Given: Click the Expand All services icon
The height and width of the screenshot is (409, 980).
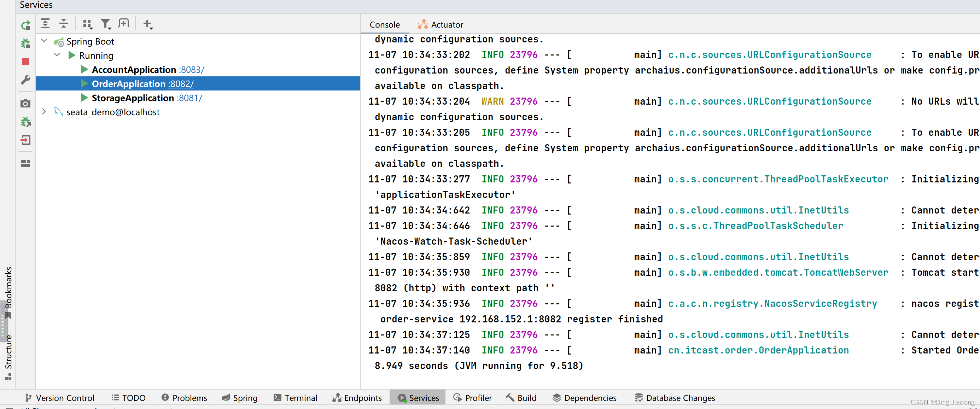Looking at the screenshot, I should (x=47, y=24).
